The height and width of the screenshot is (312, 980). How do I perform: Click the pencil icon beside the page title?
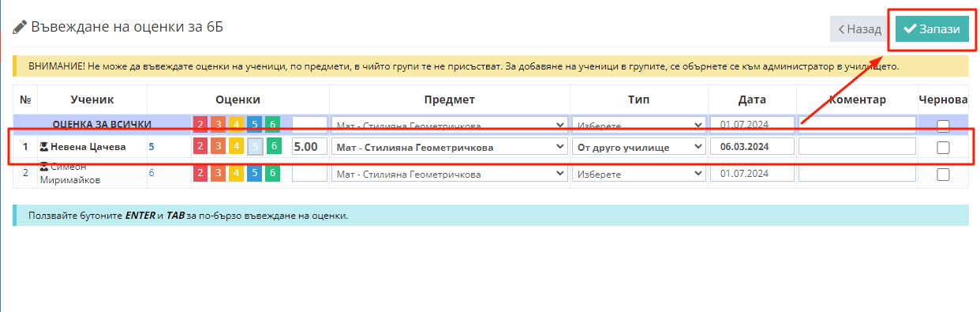pyautogui.click(x=20, y=27)
